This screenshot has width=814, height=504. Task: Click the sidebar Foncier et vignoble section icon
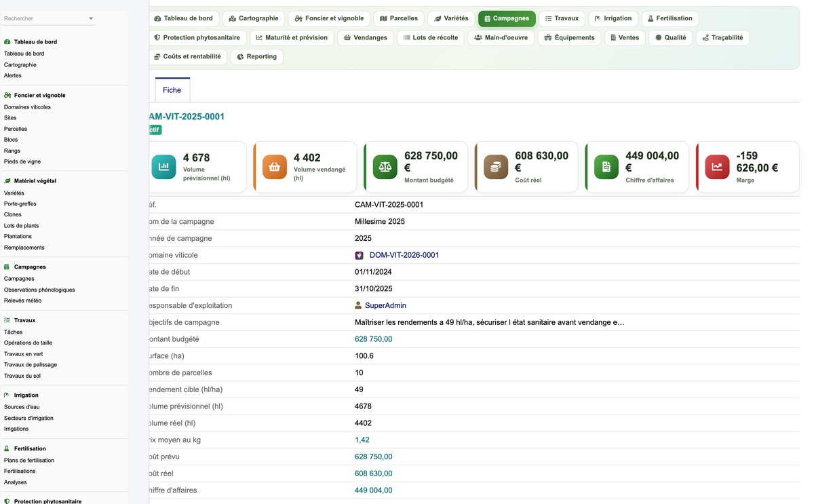tap(7, 96)
